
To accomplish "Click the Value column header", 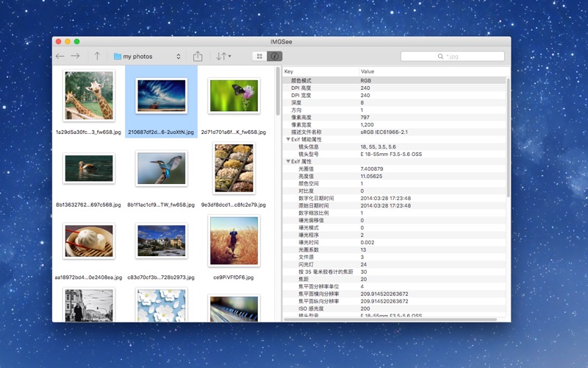I will pyautogui.click(x=434, y=71).
